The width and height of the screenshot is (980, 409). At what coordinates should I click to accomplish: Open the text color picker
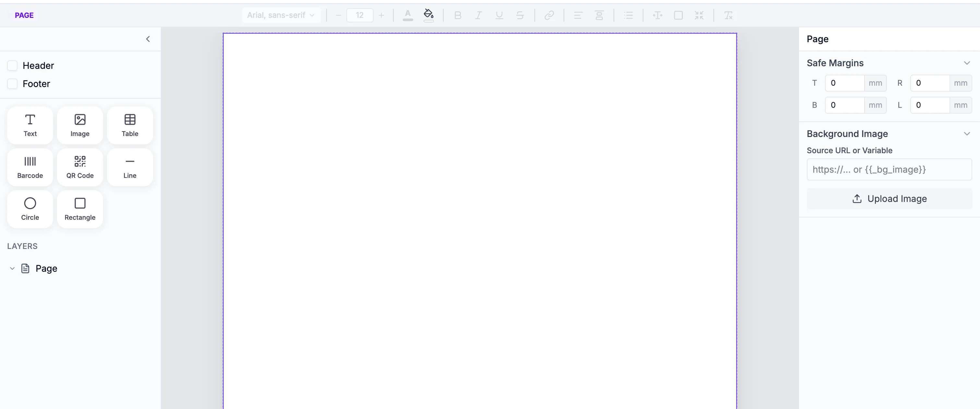pos(408,15)
